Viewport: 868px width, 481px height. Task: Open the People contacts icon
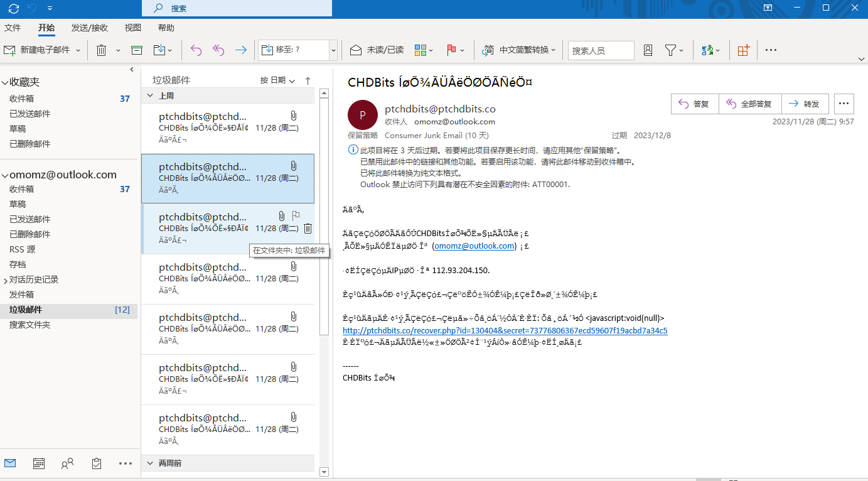click(68, 463)
